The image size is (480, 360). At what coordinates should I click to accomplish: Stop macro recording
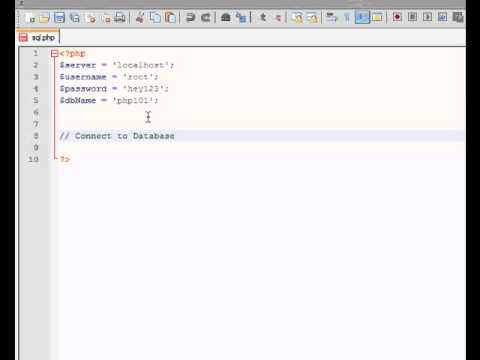coord(412,18)
